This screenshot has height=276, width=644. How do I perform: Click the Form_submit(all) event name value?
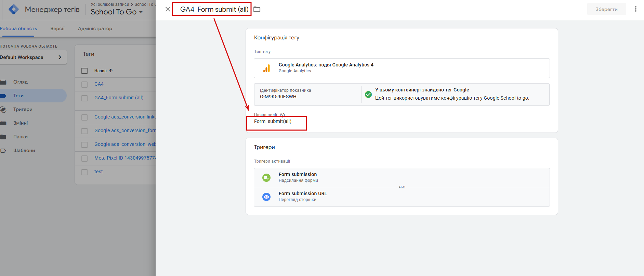[273, 121]
